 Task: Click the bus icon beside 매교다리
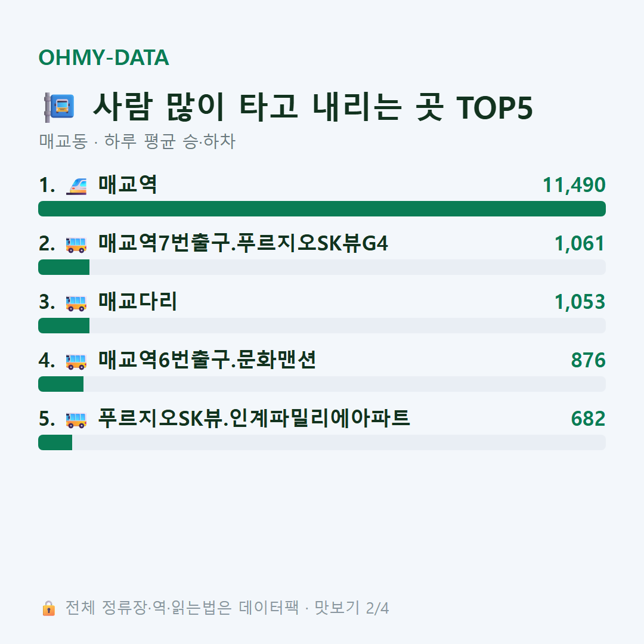click(76, 303)
